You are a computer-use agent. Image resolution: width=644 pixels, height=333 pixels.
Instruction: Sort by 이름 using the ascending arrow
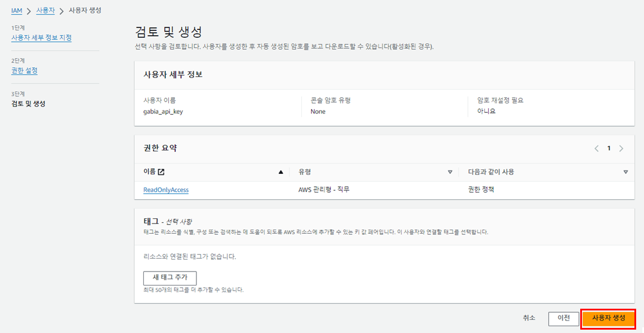point(281,172)
